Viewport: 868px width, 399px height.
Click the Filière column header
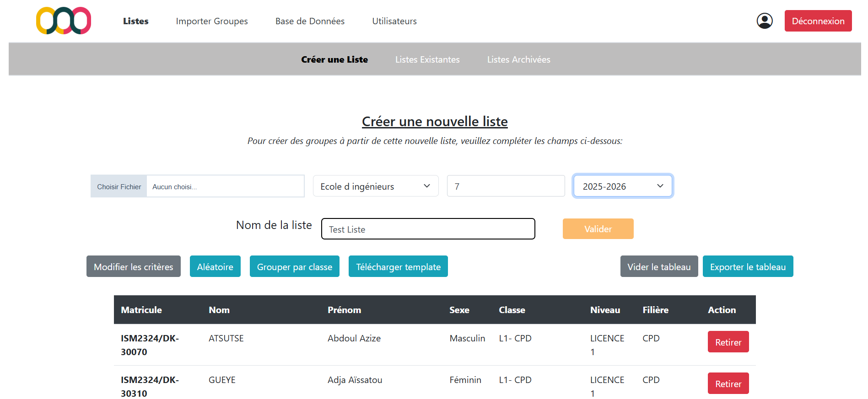(x=655, y=310)
